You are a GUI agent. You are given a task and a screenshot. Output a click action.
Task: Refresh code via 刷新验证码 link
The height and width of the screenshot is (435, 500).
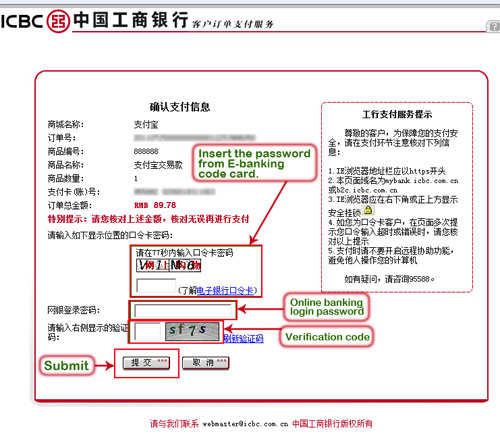click(x=244, y=339)
